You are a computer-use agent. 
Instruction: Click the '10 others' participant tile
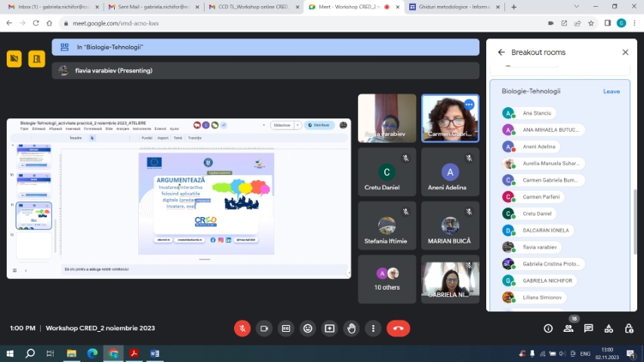point(387,279)
